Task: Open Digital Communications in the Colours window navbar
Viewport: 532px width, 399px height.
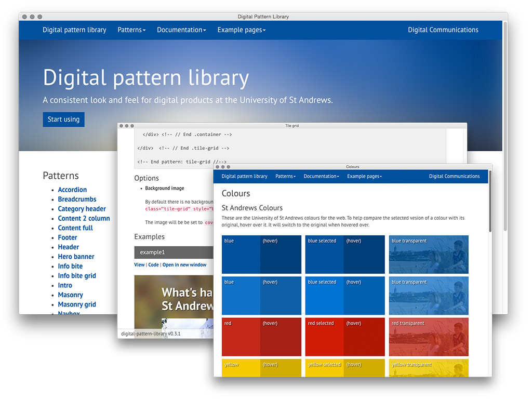Action: pos(454,177)
